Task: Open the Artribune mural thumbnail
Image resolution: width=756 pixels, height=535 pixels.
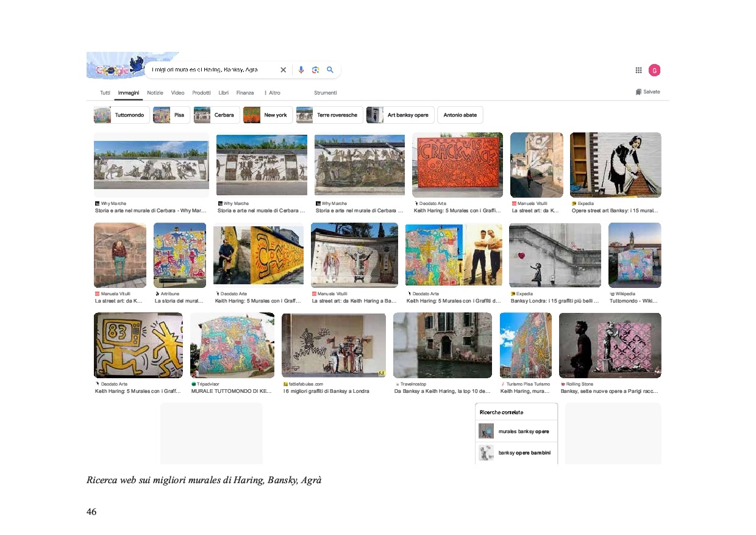Action: point(180,255)
